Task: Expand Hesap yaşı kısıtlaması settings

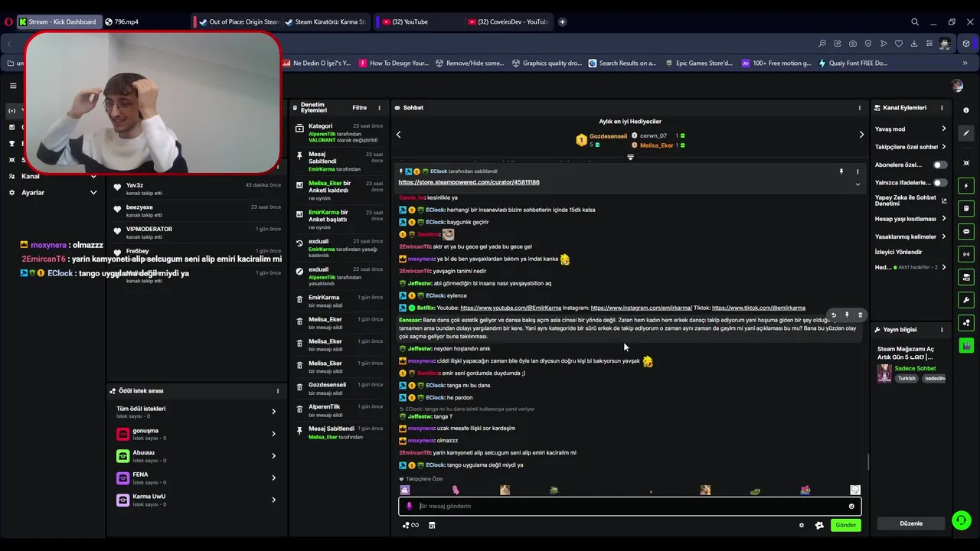Action: (943, 219)
